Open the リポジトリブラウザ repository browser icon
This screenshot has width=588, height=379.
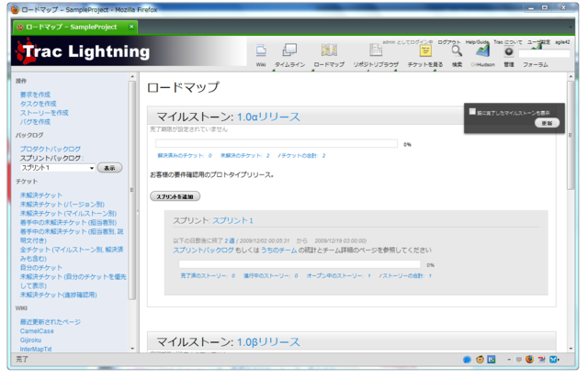(376, 50)
